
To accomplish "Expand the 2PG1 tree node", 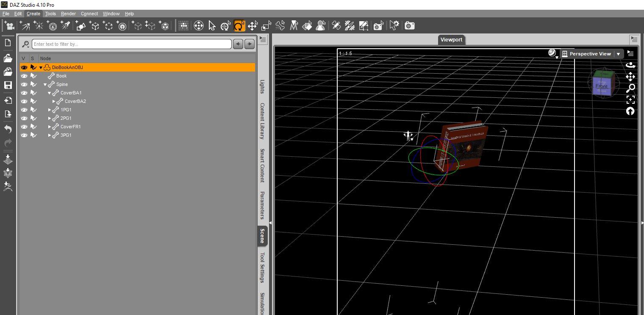I will (x=50, y=118).
